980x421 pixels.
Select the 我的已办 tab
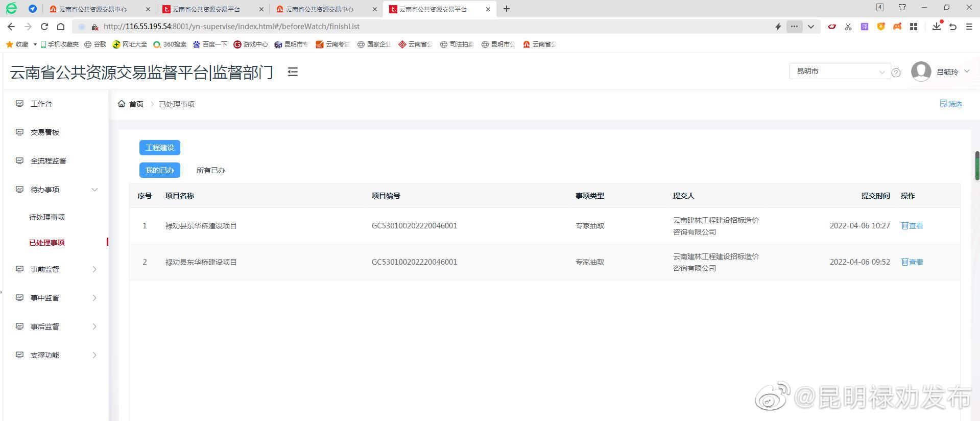[160, 170]
